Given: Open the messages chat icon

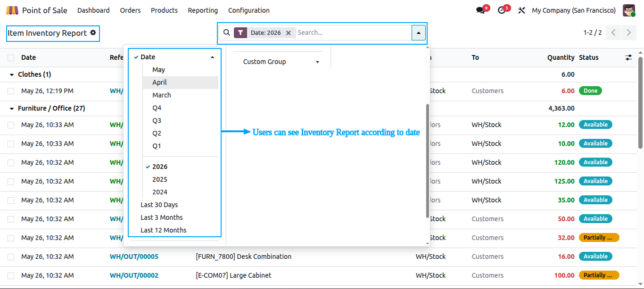Looking at the screenshot, I should (480, 10).
